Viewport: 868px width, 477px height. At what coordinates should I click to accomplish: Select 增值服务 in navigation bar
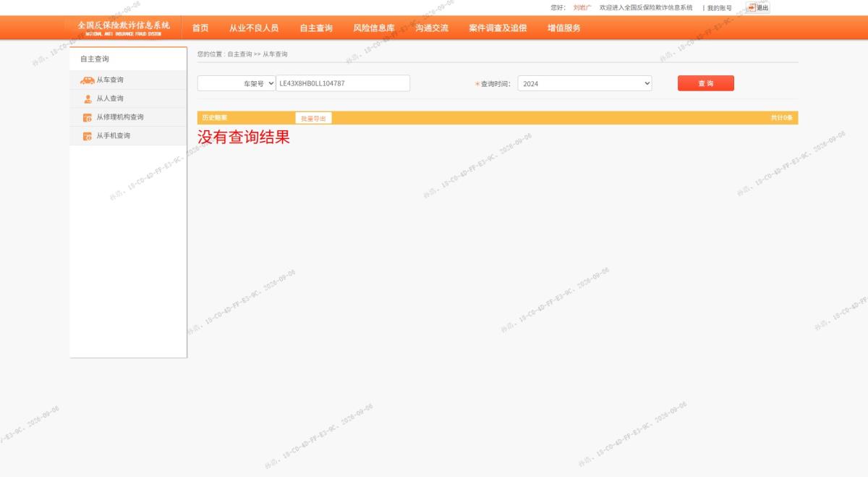(564, 28)
